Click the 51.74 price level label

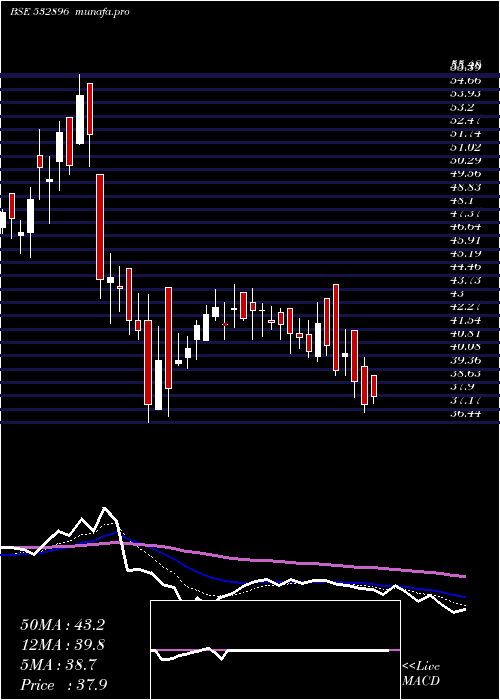coord(466,133)
